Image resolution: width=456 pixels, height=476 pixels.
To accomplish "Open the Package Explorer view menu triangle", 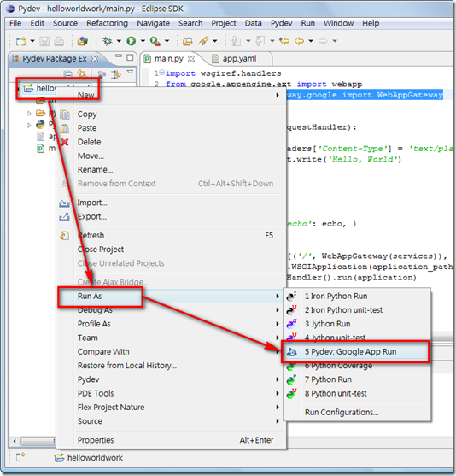I will pos(130,72).
